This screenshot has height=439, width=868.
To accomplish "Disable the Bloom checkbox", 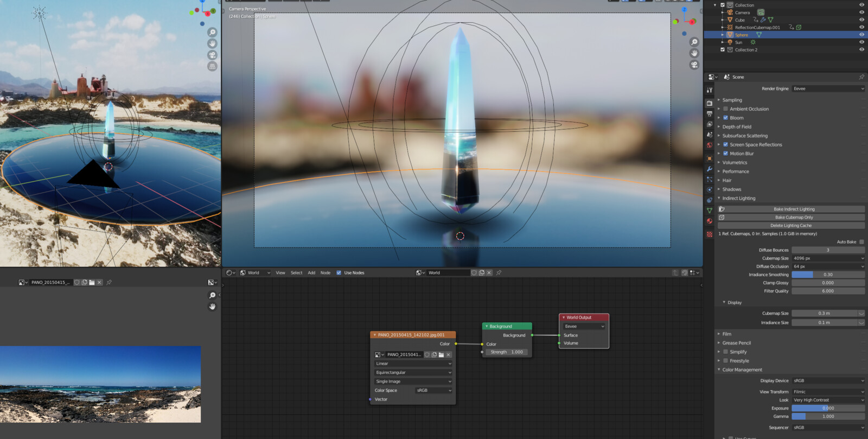I will coord(725,118).
